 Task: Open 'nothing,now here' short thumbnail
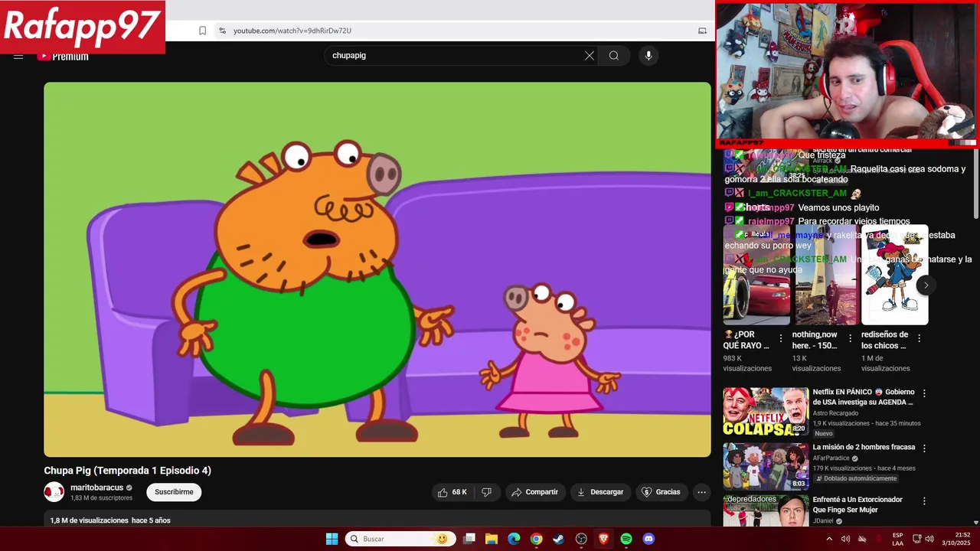pyautogui.click(x=825, y=275)
